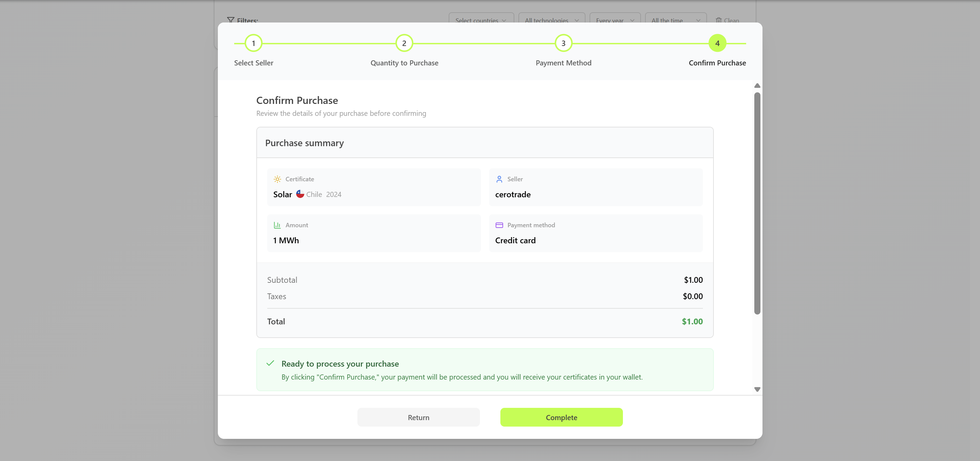Select step 2 Quantity to Purchase
Image resolution: width=980 pixels, height=461 pixels.
click(404, 43)
